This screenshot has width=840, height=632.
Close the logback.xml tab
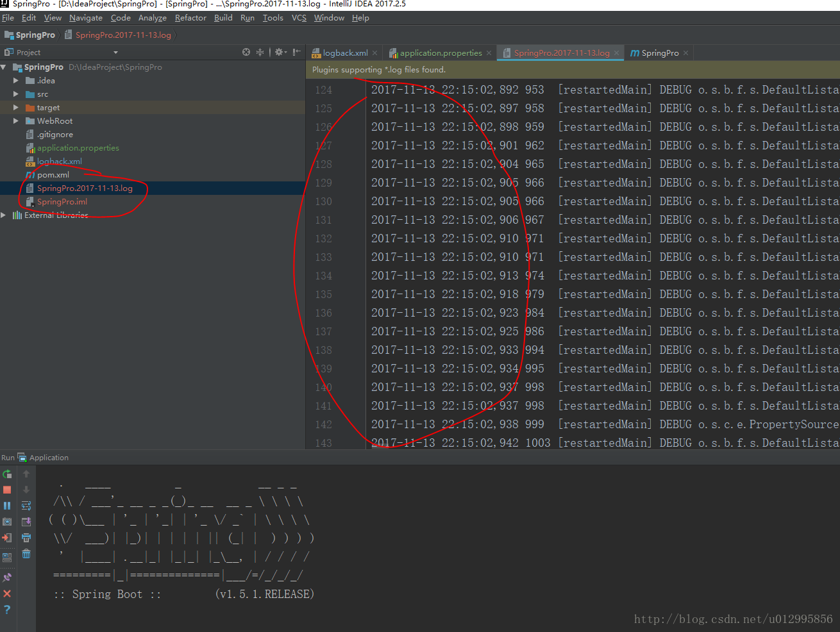click(x=375, y=53)
